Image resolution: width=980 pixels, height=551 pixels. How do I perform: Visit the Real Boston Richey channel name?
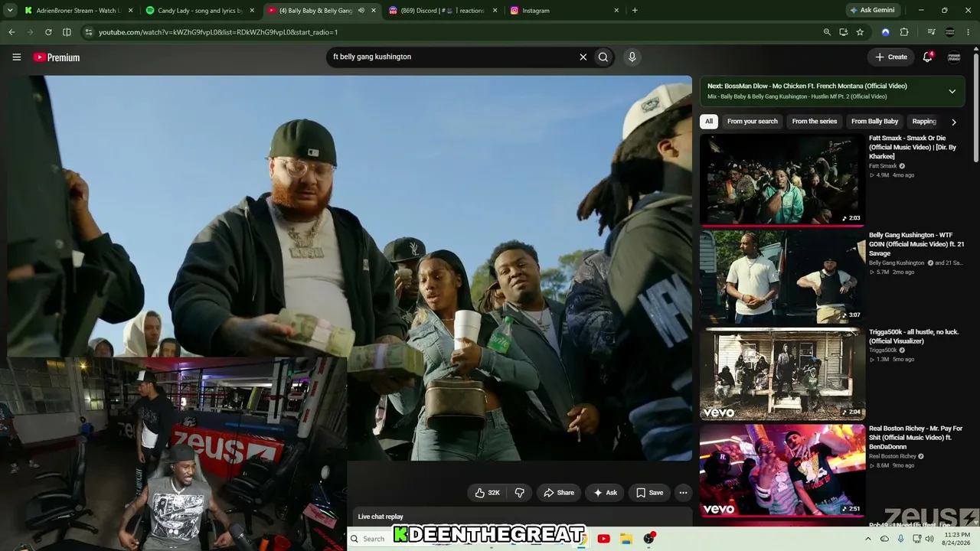(x=892, y=456)
